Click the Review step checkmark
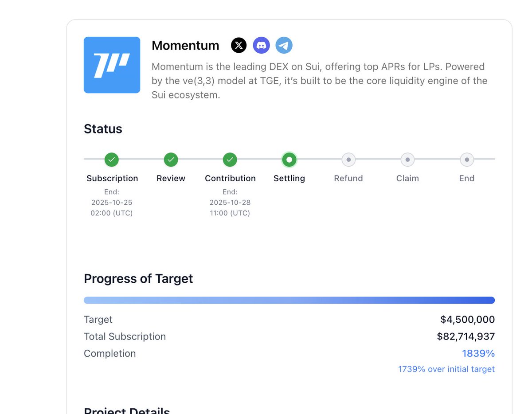The width and height of the screenshot is (532, 414). point(171,159)
